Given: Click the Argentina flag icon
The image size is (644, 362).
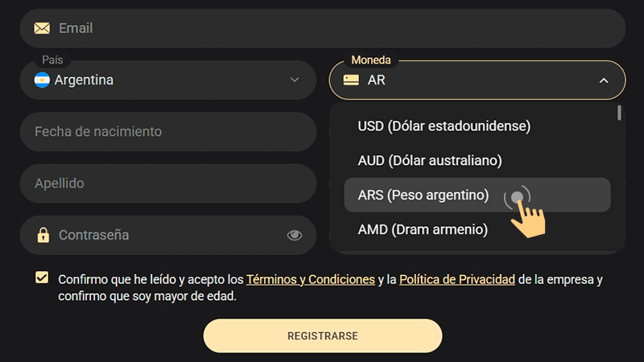Looking at the screenshot, I should pyautogui.click(x=42, y=80).
